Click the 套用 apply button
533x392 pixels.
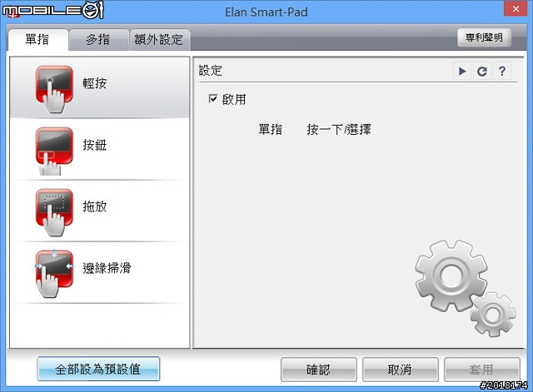481,370
